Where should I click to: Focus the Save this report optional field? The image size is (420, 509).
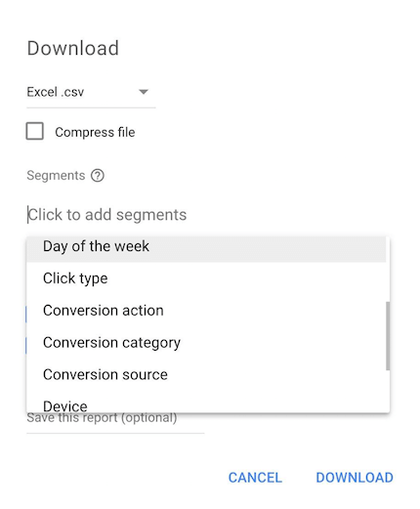point(115,423)
